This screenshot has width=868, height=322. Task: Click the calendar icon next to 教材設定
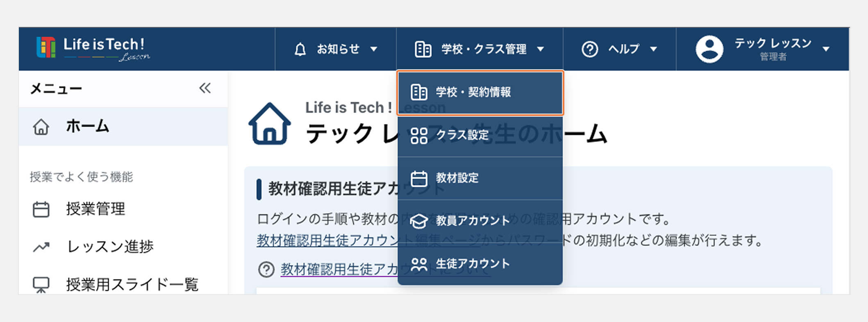coord(419,179)
